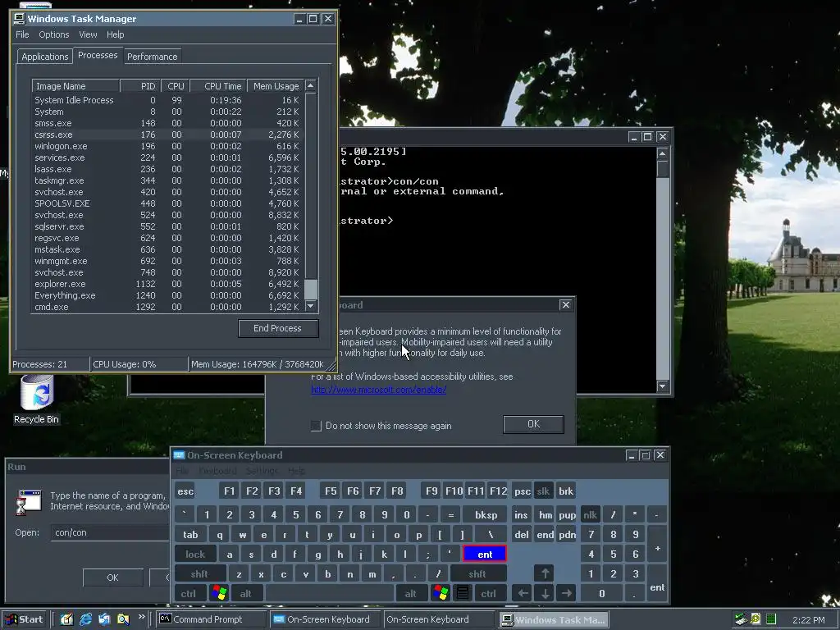The image size is (840, 630).
Task: Click the highlighted blue ent key
Action: coord(484,554)
